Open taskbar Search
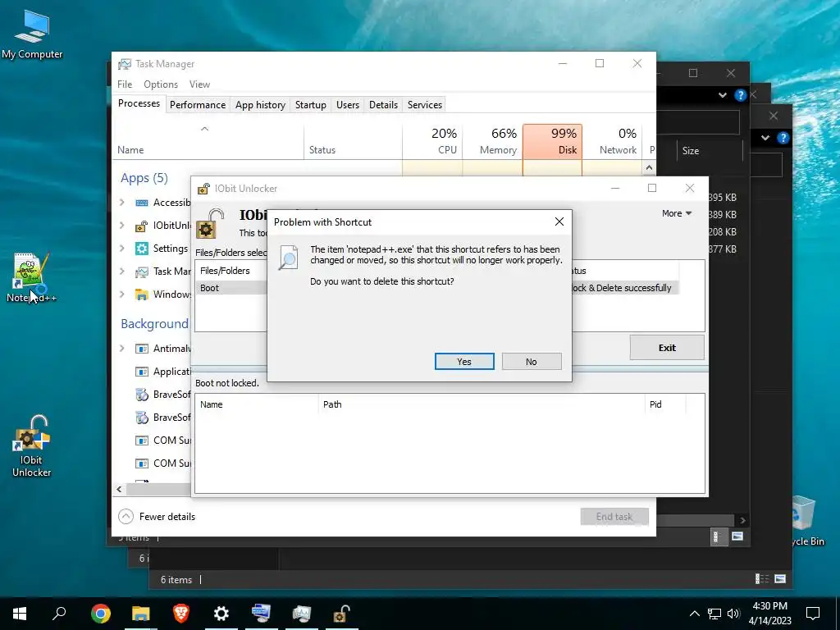Image resolution: width=840 pixels, height=630 pixels. coord(59,614)
